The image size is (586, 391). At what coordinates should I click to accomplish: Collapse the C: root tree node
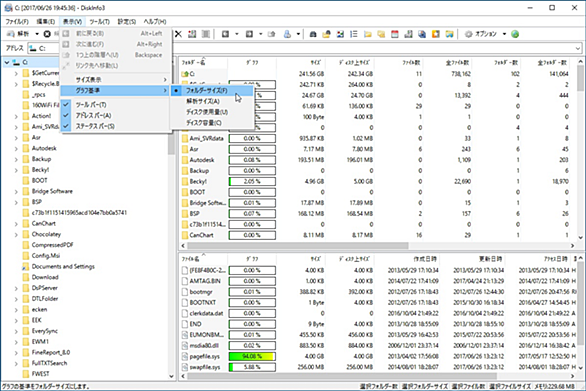pyautogui.click(x=7, y=62)
